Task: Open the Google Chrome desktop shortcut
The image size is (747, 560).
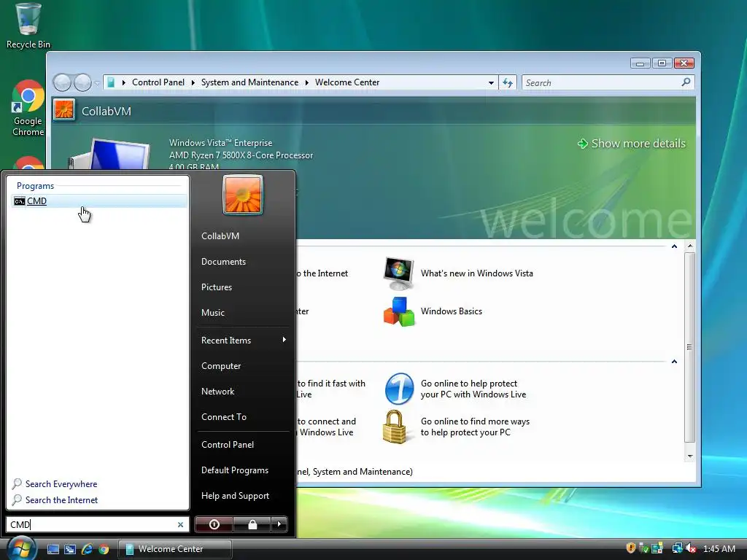Action: click(28, 108)
